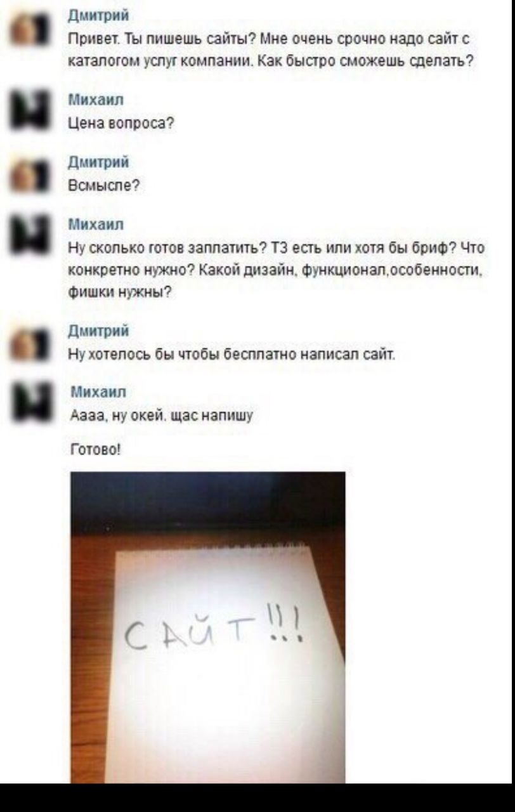Select the message "Аааа, ну окей. щас напишу"

point(162,417)
